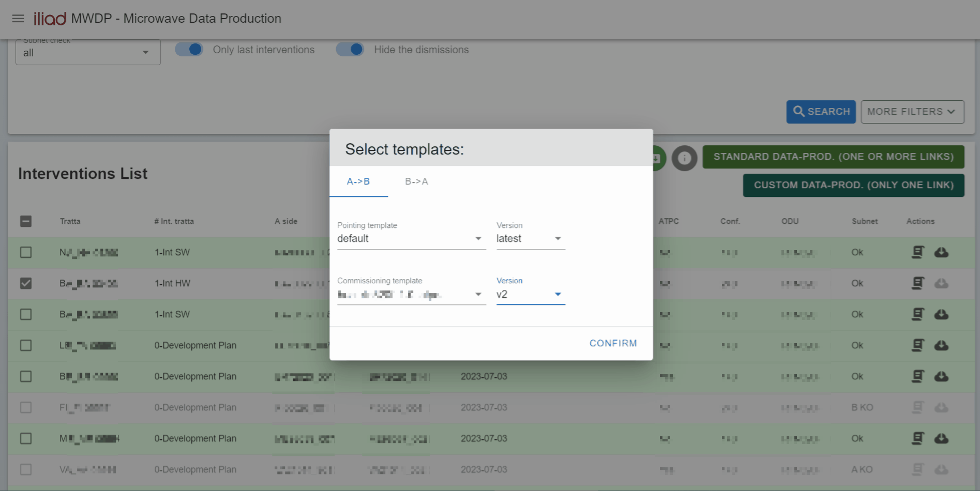
Task: Click the info circle icon
Action: [684, 158]
